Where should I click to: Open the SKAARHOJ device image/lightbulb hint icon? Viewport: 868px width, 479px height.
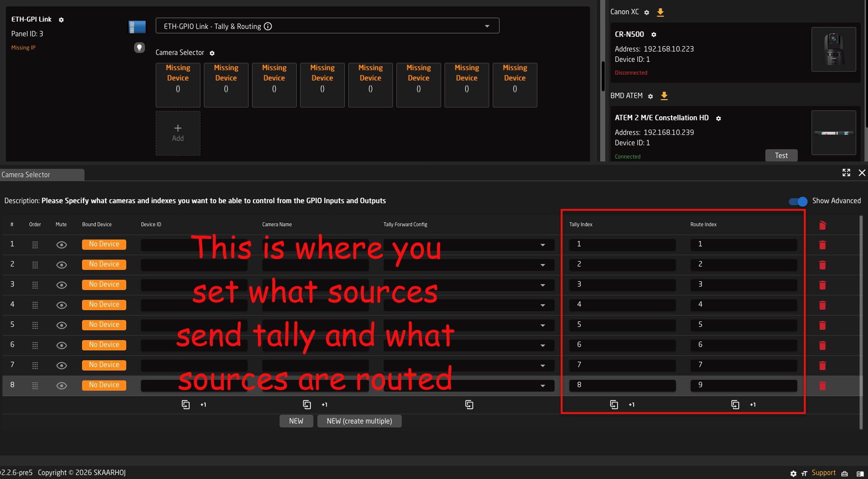[x=140, y=48]
